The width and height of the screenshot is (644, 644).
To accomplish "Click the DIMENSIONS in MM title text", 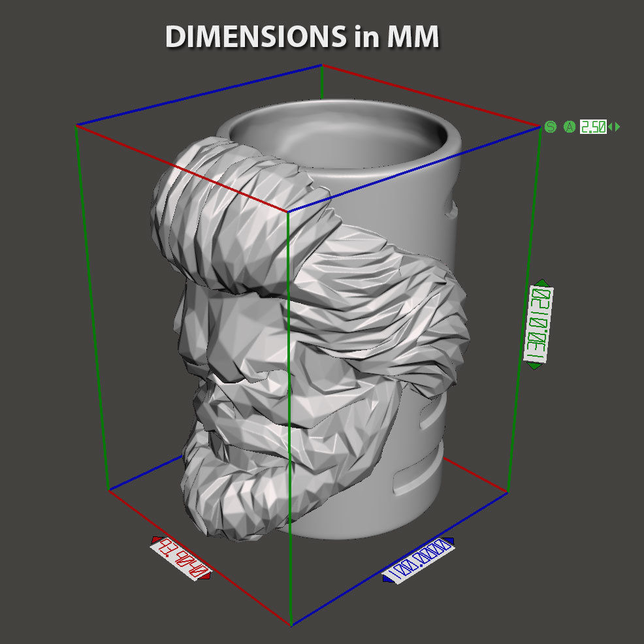I will 302,37.
